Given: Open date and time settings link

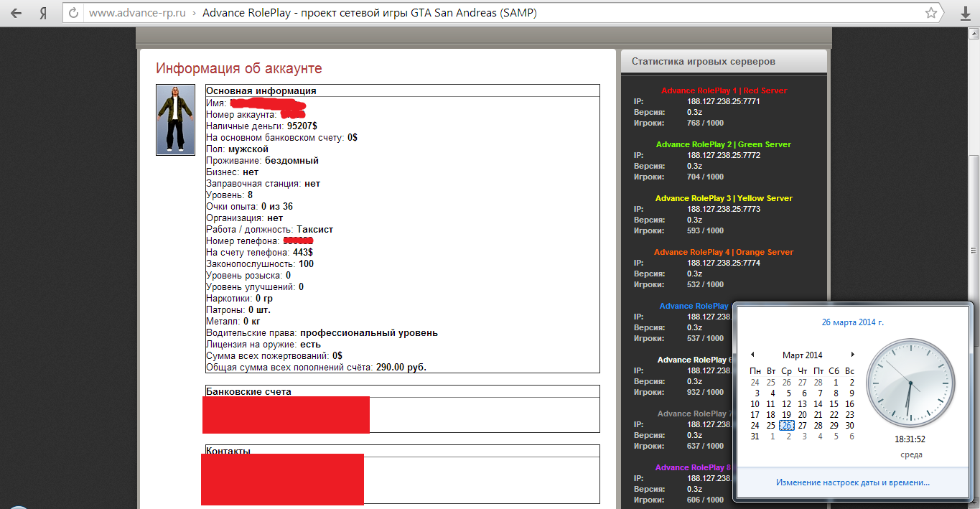Looking at the screenshot, I should (x=852, y=482).
